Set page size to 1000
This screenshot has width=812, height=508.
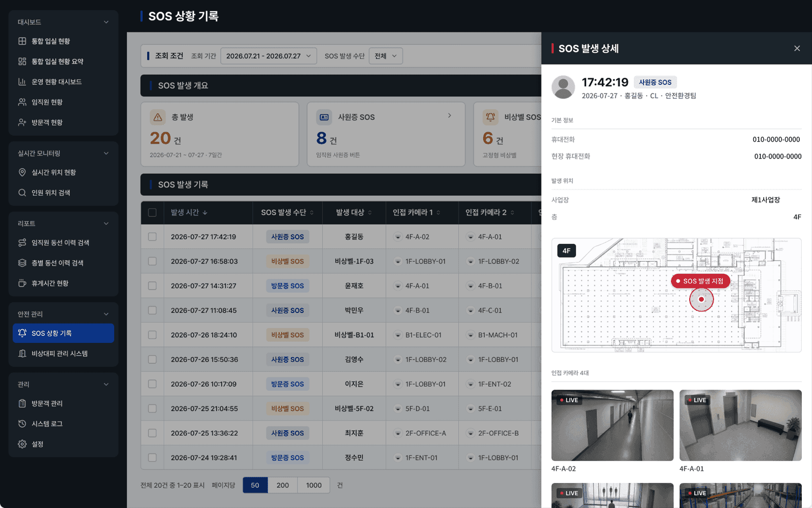pyautogui.click(x=314, y=485)
